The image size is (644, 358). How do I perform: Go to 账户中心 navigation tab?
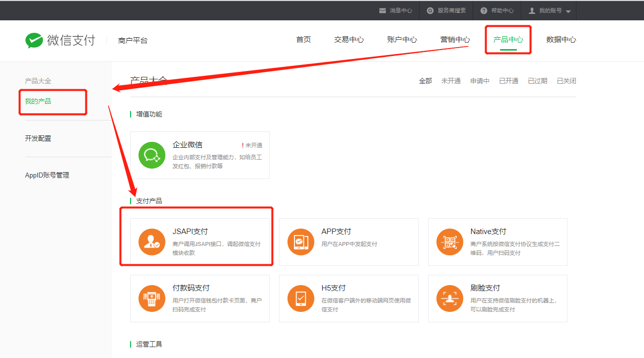pos(402,40)
